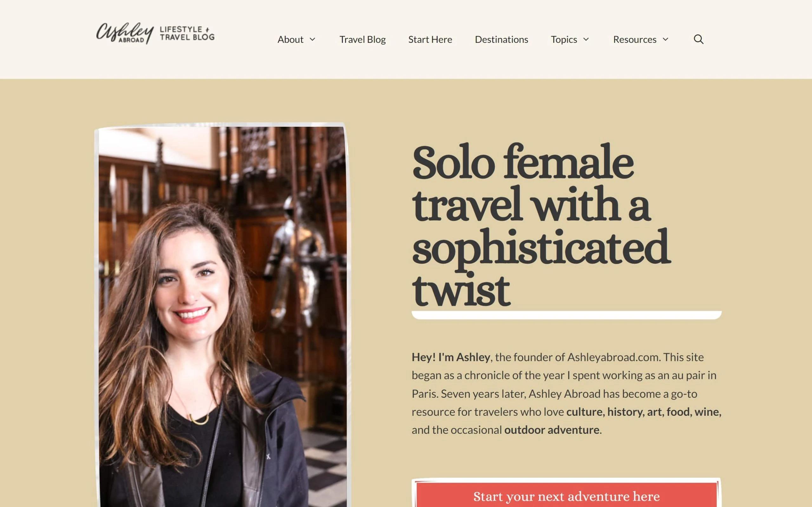The image size is (812, 507).
Task: Click the white underline bar below headline
Action: click(566, 315)
